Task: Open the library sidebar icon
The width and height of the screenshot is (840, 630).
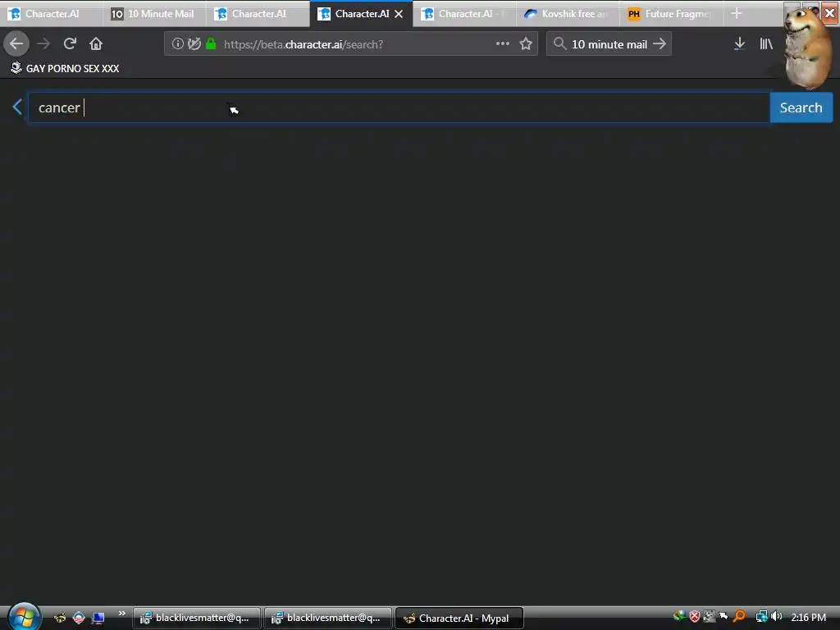Action: [766, 44]
